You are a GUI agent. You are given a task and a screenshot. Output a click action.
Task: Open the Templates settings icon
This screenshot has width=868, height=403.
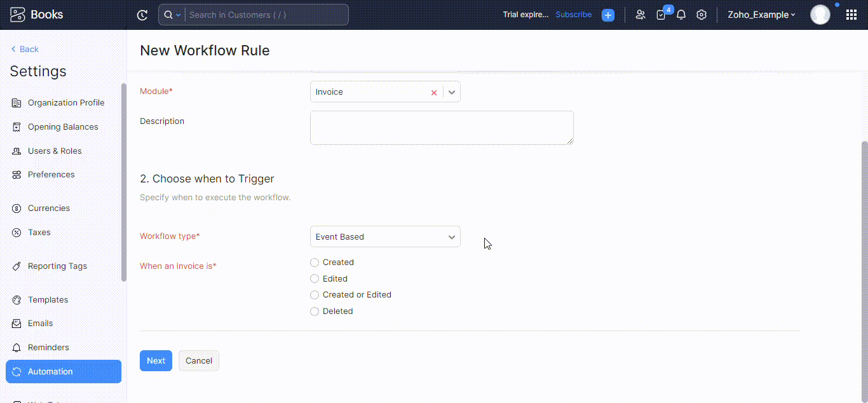point(17,299)
